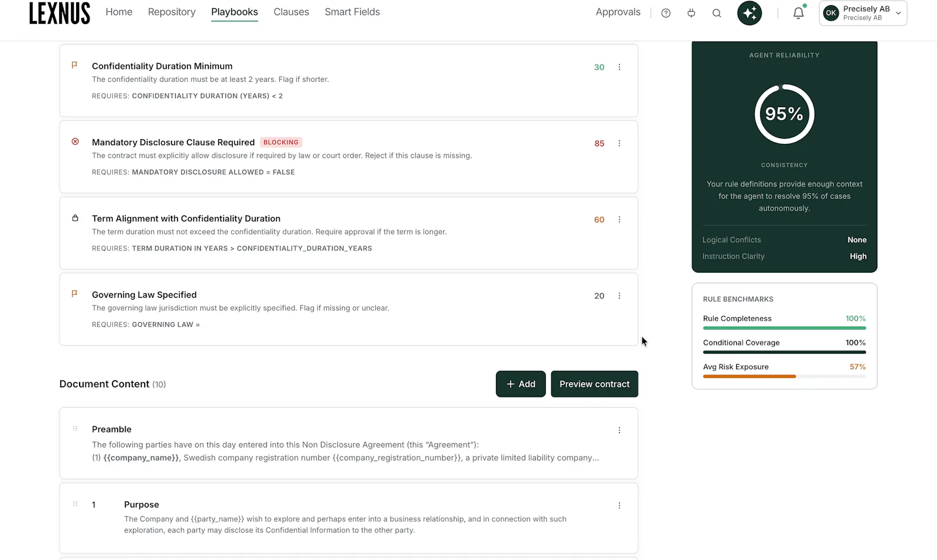Viewport: 937px width, 560px height.
Task: Grab the Preamble drag handle
Action: (x=75, y=428)
